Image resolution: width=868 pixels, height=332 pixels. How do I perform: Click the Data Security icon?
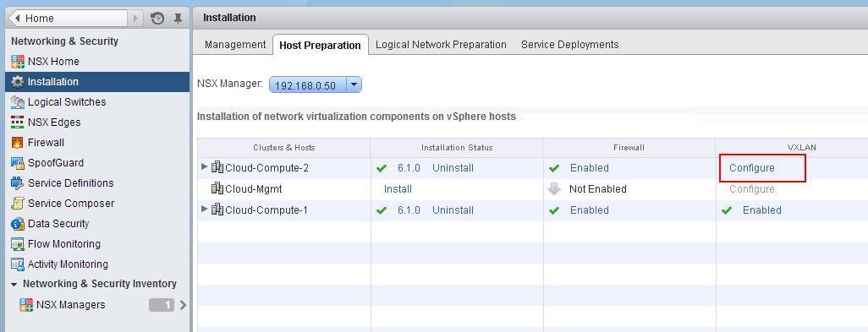18,224
